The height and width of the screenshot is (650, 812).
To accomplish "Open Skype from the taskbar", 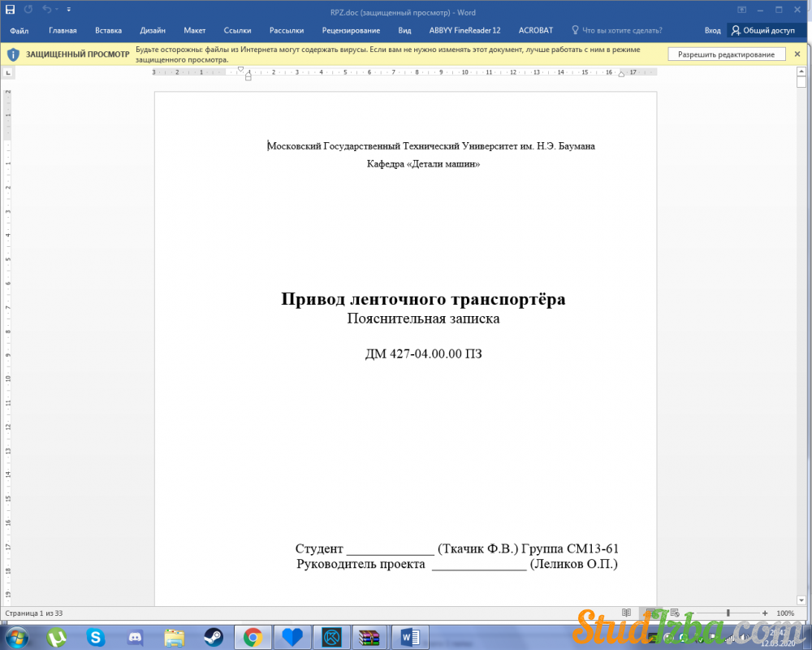I will coord(96,637).
